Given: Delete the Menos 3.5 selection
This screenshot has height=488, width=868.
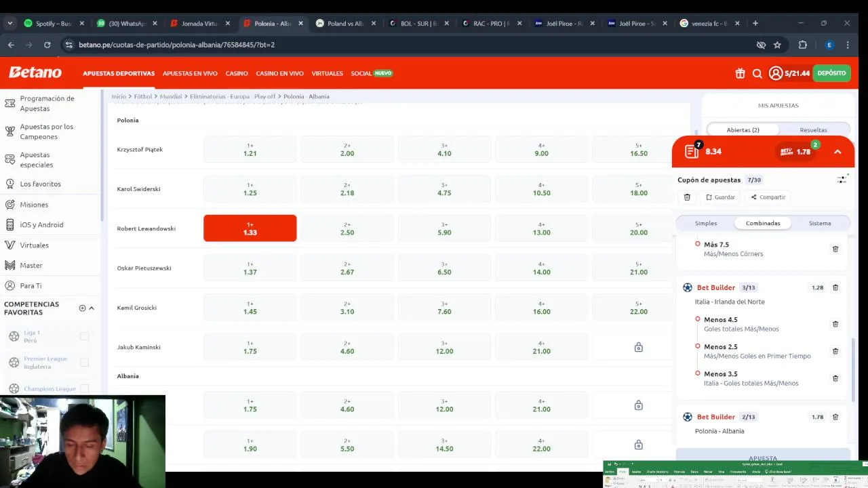Looking at the screenshot, I should [x=835, y=378].
